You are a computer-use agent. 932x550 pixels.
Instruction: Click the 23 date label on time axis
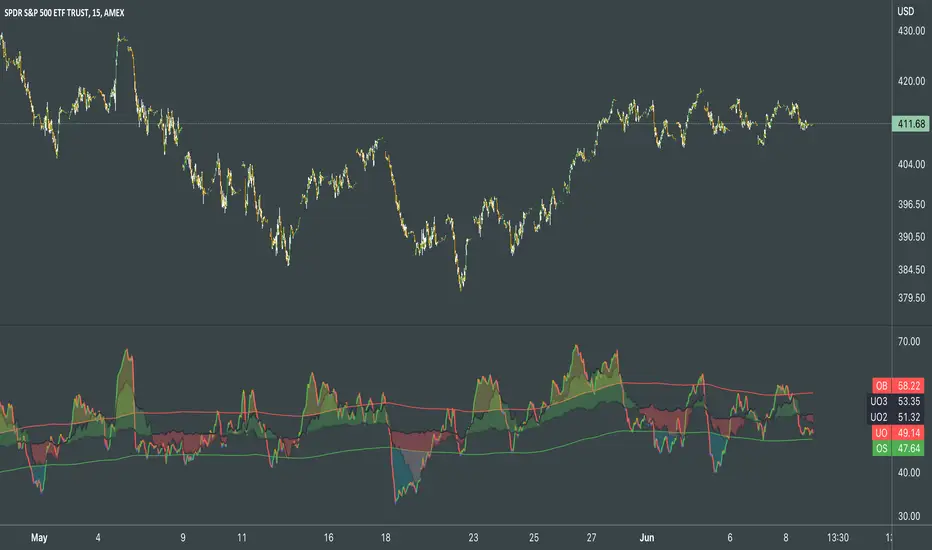coord(473,538)
